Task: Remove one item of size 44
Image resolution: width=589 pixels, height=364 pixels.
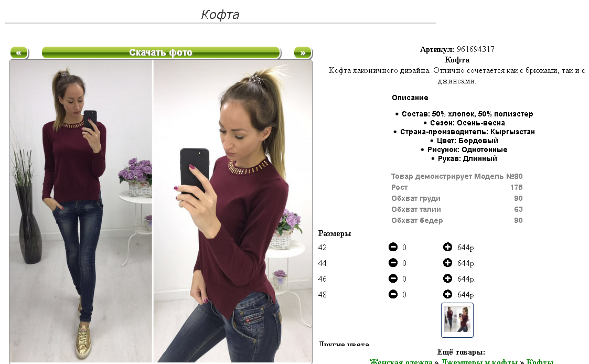Action: 393,263
